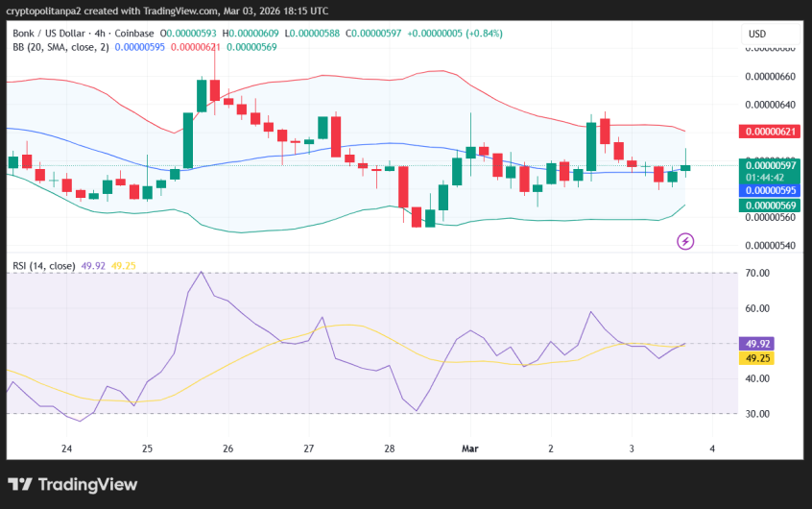Click the red 0.00000621 upper band price tag

tap(769, 132)
